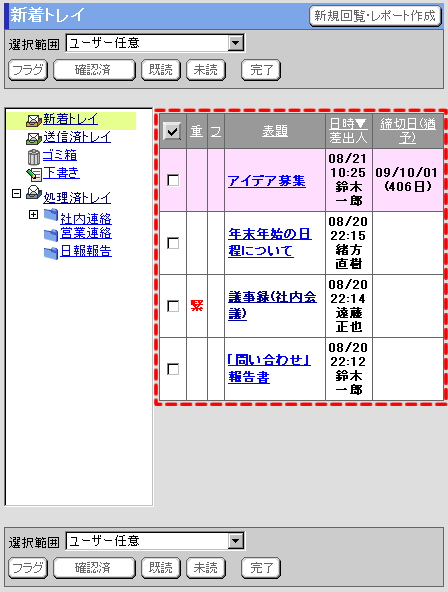Click the ゴミ箱 trash can icon
The height and width of the screenshot is (592, 448).
(34, 157)
